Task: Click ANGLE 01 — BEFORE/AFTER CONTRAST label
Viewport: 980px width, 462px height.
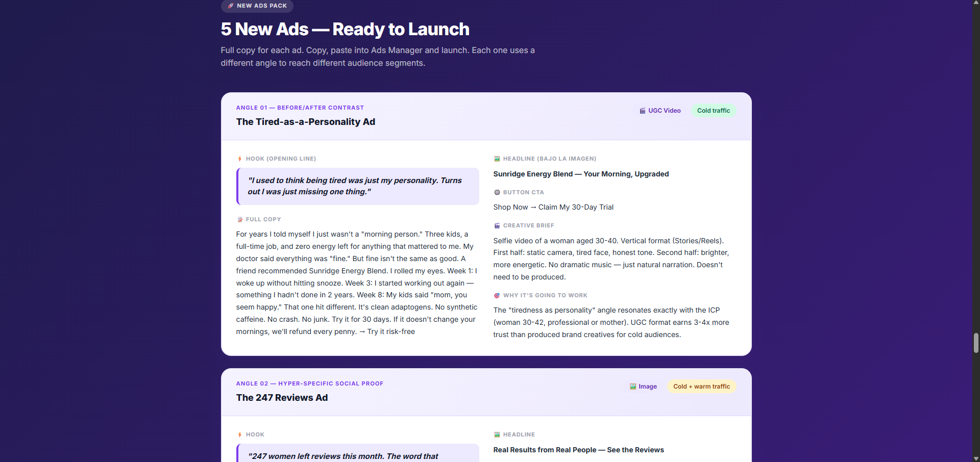Action: pos(300,108)
